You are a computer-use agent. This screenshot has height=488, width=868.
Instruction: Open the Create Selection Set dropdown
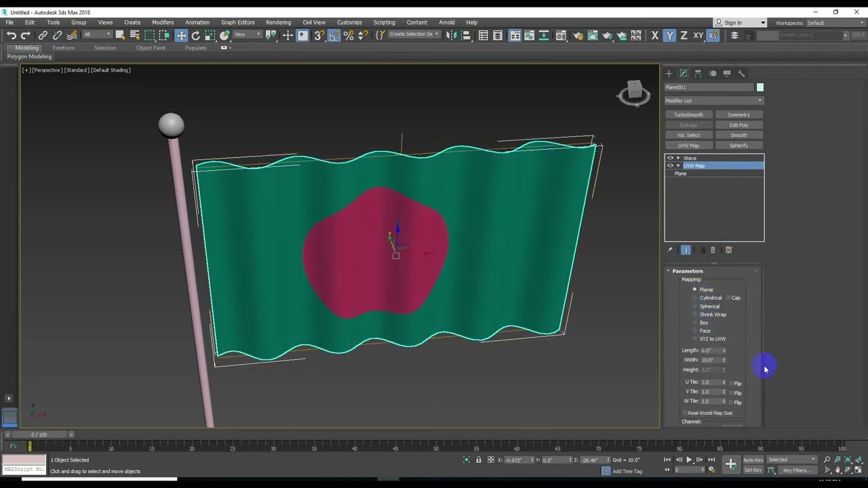click(x=414, y=35)
